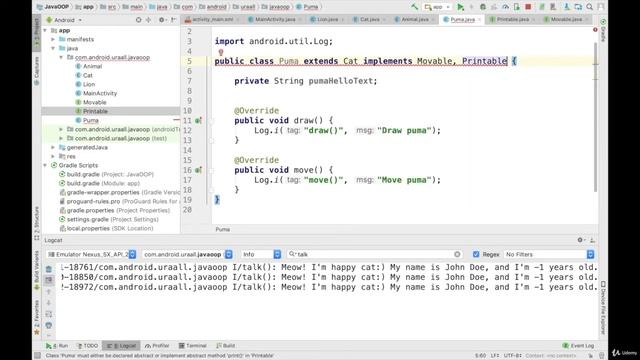Open the Profile app gauge icon
The height and width of the screenshot is (360, 640).
point(505,7)
